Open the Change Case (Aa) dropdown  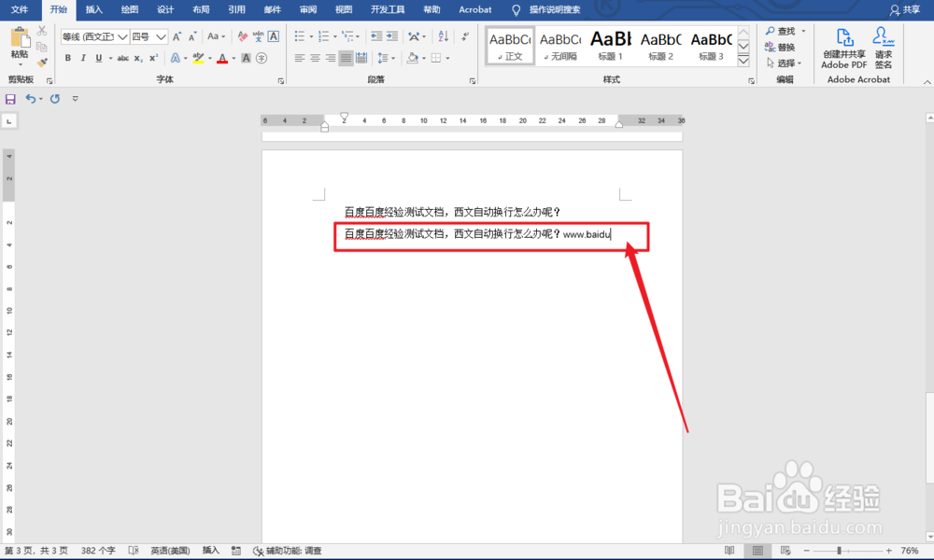(217, 37)
